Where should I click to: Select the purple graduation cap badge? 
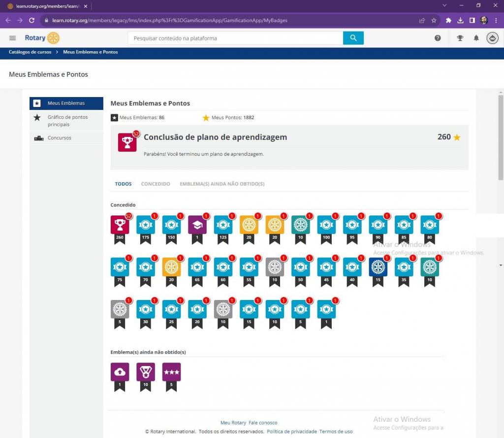[197, 225]
